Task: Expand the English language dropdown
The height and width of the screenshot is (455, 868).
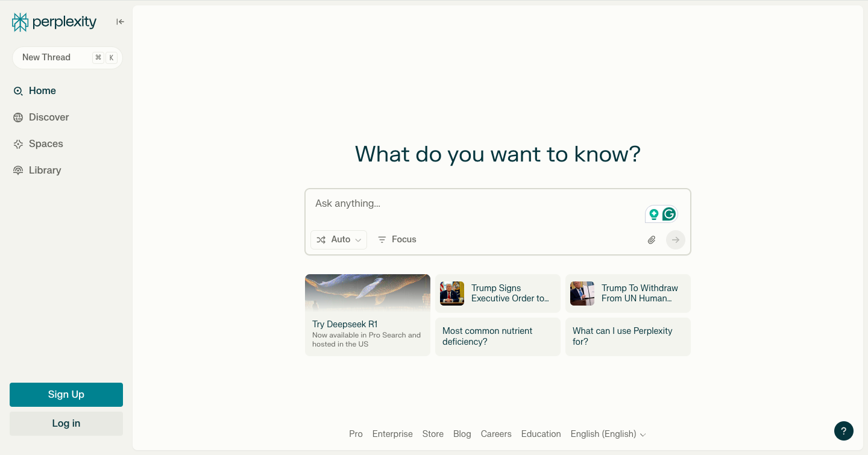Action: (608, 434)
